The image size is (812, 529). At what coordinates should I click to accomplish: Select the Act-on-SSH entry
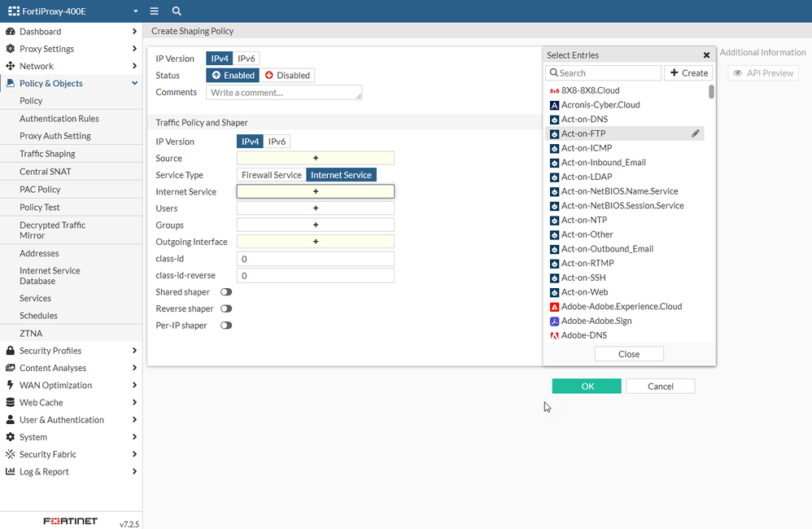point(625,278)
